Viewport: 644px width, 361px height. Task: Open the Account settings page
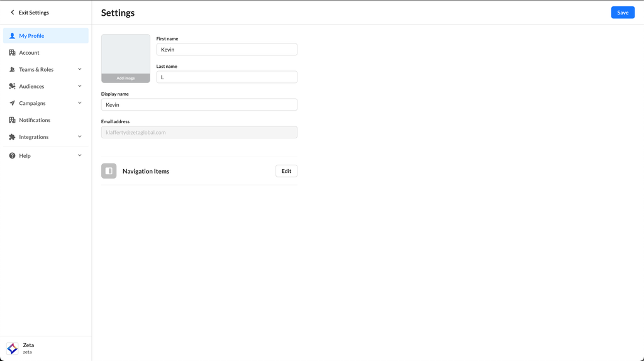tap(29, 53)
